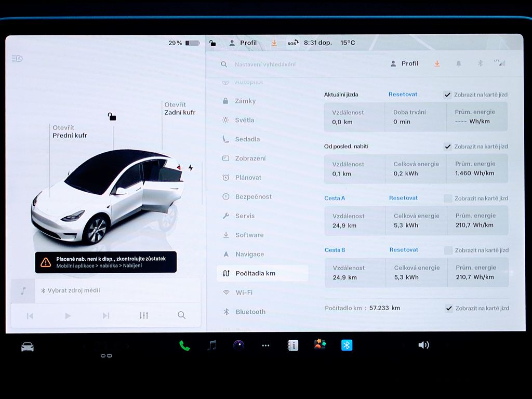532x399 pixels.
Task: Check 'Zobrazit na kartě jízd' for Cesta B
Action: 448,250
